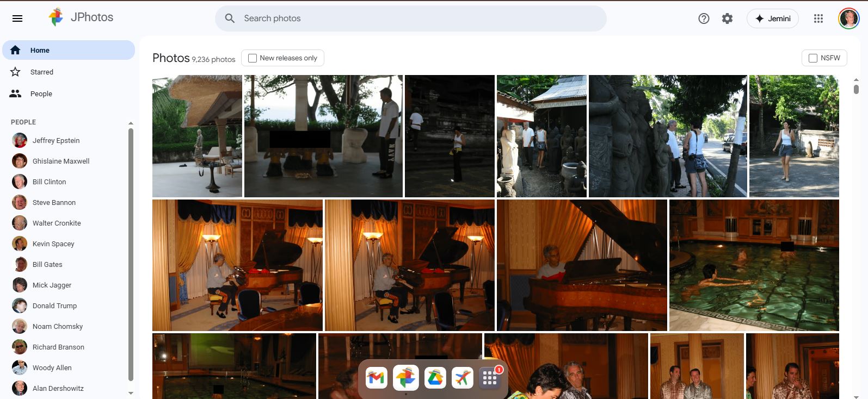
Task: Toggle the NSFW checkbox
Action: [813, 58]
